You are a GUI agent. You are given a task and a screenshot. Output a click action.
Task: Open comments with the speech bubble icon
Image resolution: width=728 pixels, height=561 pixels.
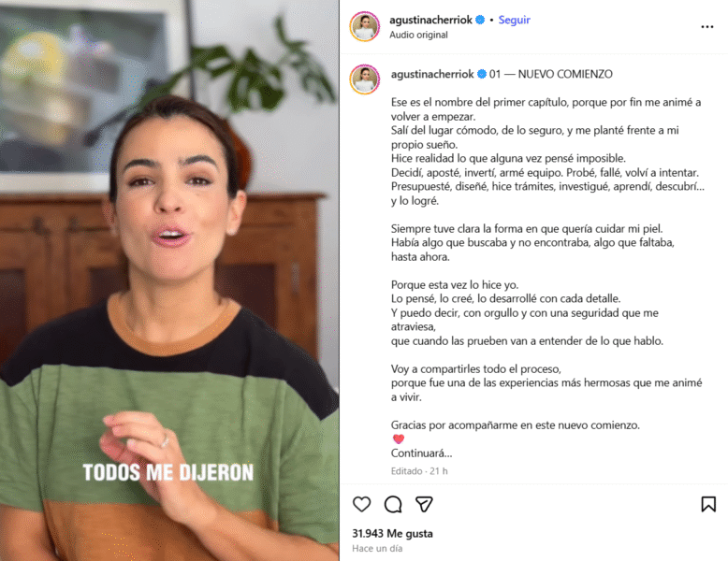coord(393,504)
